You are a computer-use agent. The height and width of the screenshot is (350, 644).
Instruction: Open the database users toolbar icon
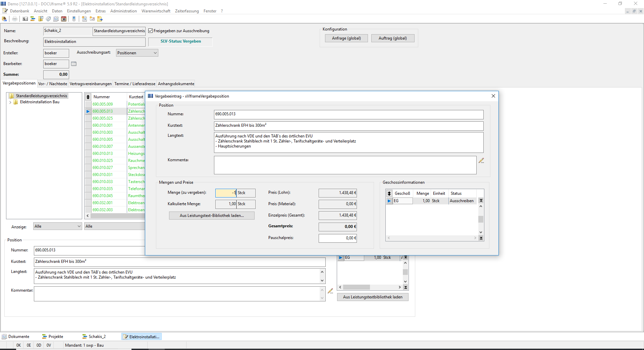tap(5, 19)
